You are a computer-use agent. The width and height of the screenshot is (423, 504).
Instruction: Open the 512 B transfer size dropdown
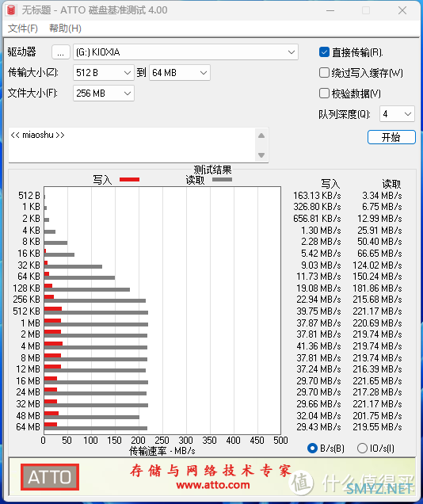click(104, 73)
